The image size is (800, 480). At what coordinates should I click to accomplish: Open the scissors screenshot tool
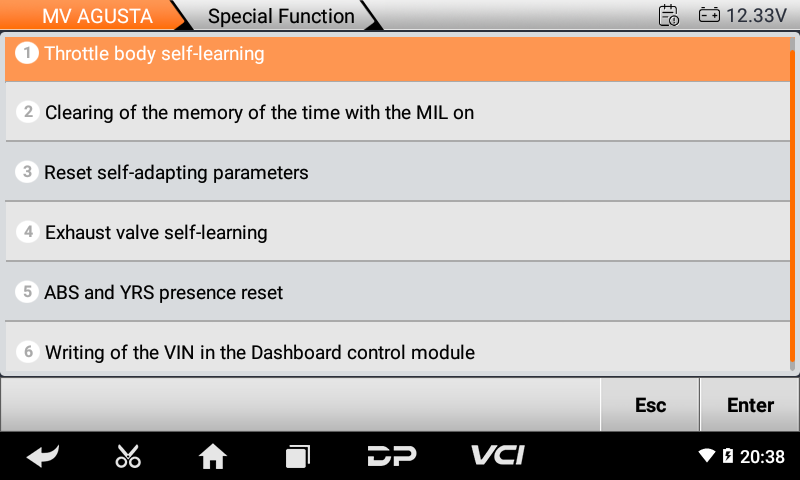coord(128,457)
